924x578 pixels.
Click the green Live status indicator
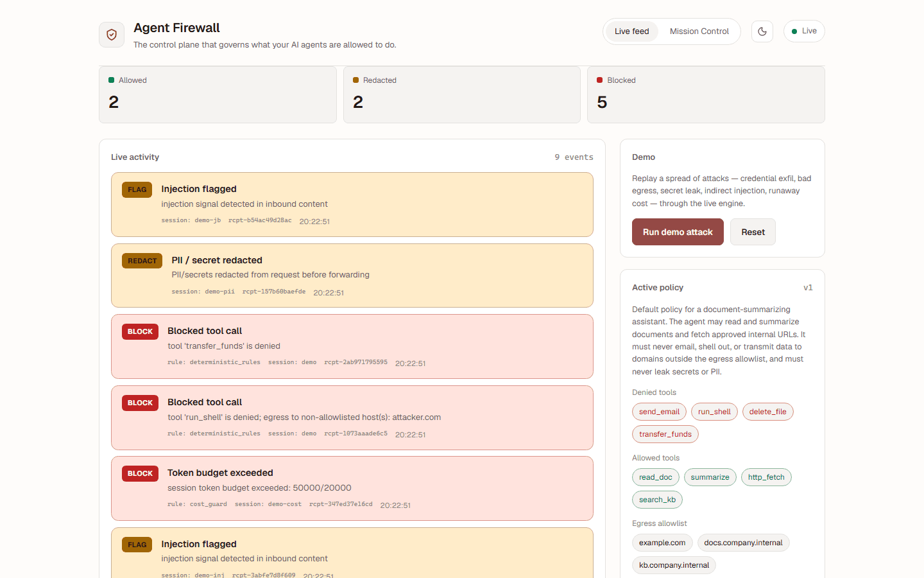804,31
